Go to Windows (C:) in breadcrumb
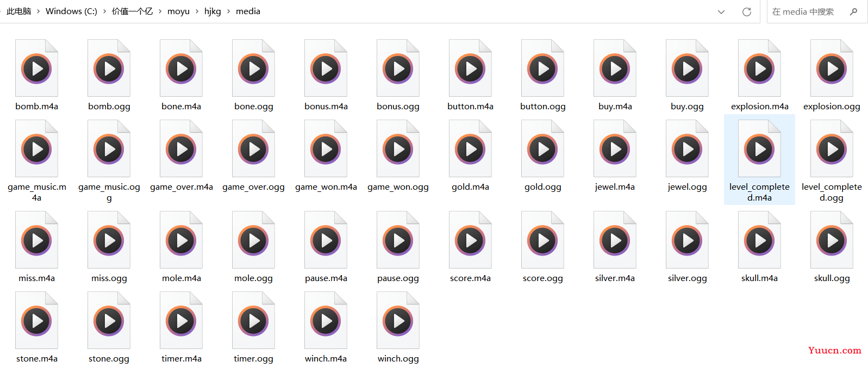Image resolution: width=868 pixels, height=380 pixels. tap(71, 11)
